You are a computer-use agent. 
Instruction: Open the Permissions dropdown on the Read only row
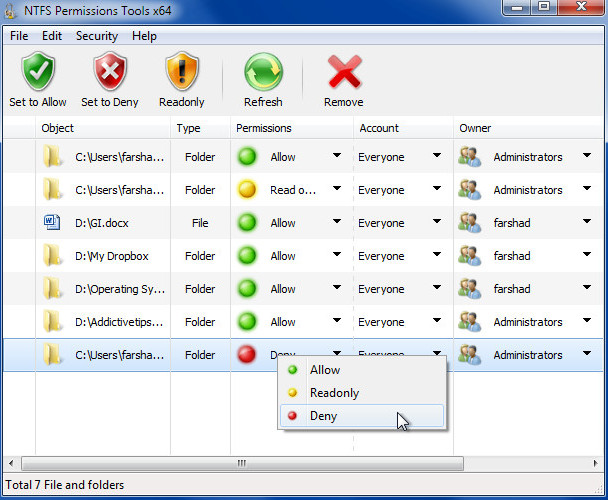click(337, 188)
